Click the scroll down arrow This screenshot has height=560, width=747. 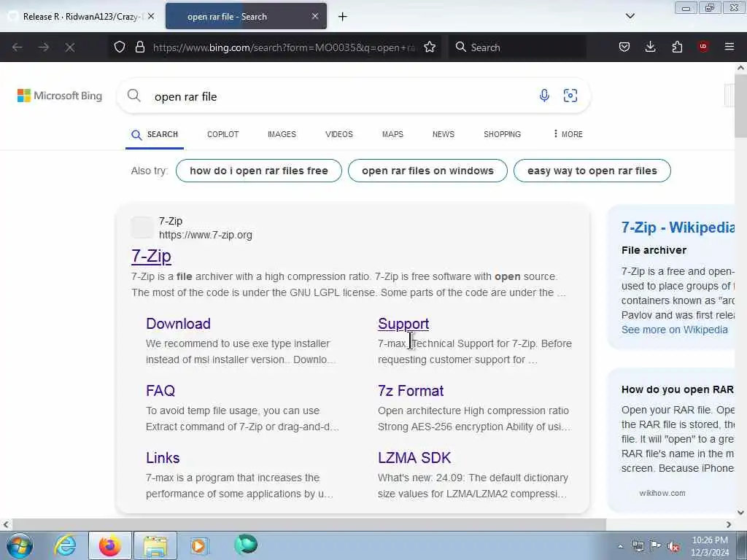740,513
